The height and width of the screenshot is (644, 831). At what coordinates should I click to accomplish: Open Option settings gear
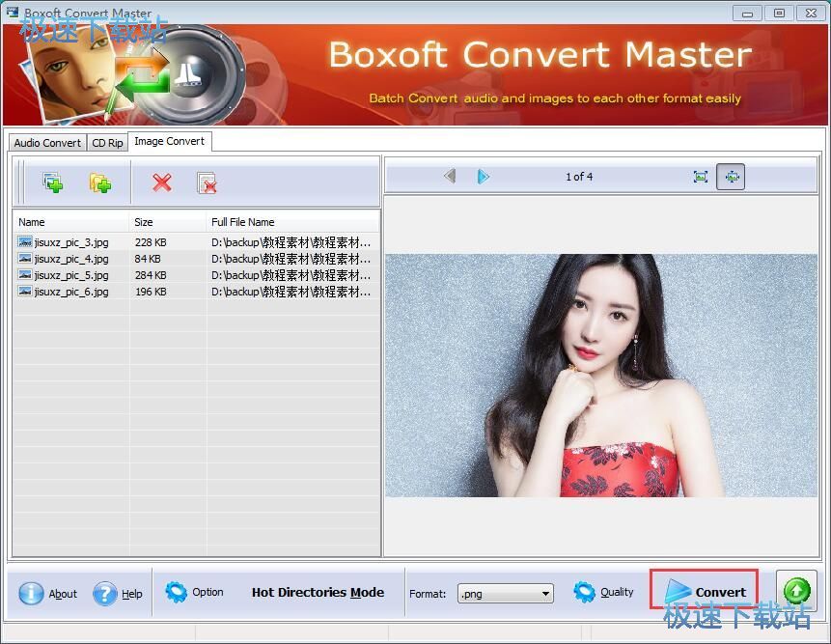(x=176, y=592)
